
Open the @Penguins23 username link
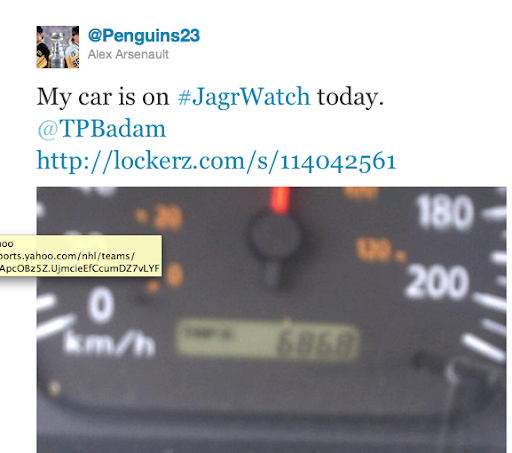pos(144,35)
